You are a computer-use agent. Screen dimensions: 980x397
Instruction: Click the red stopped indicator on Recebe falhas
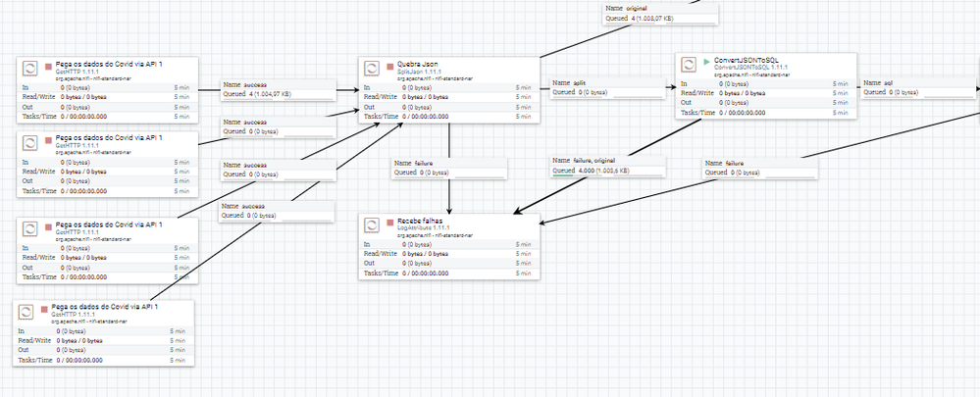390,222
